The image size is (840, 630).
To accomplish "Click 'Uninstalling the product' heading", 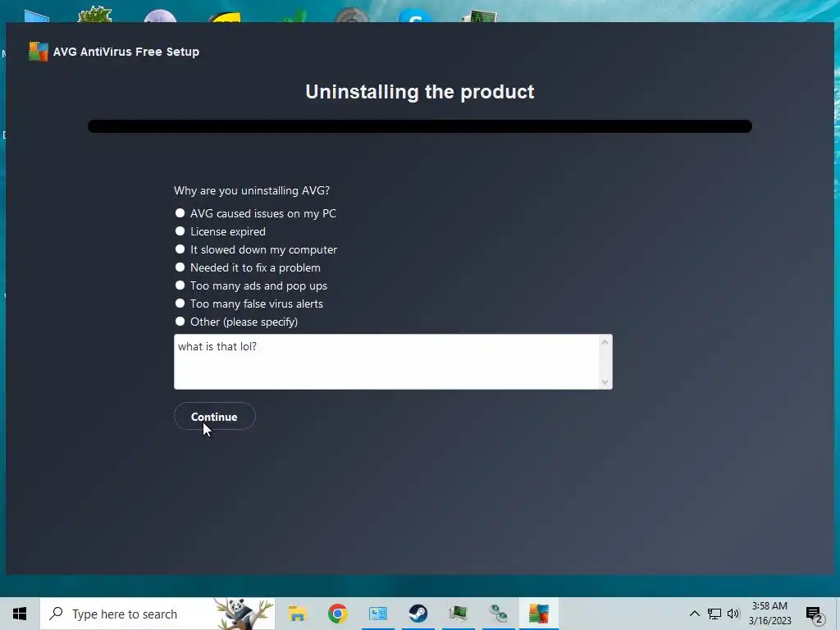I will coord(420,92).
